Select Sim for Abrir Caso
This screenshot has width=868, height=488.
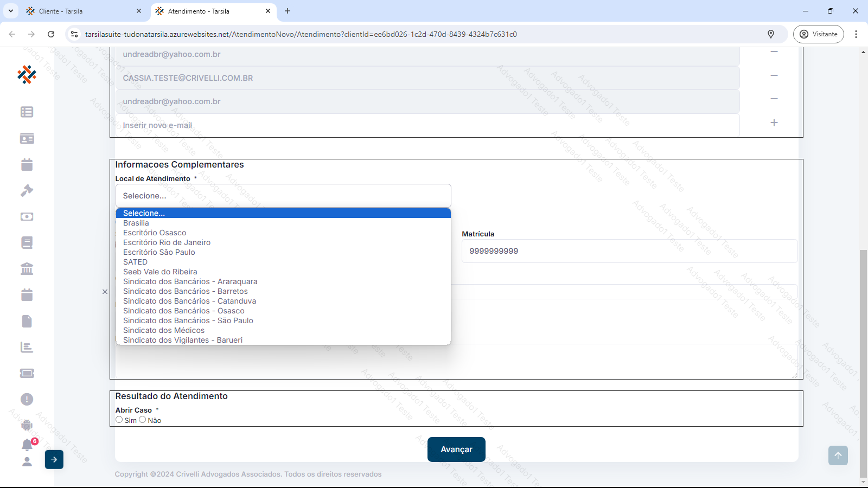pyautogui.click(x=119, y=420)
